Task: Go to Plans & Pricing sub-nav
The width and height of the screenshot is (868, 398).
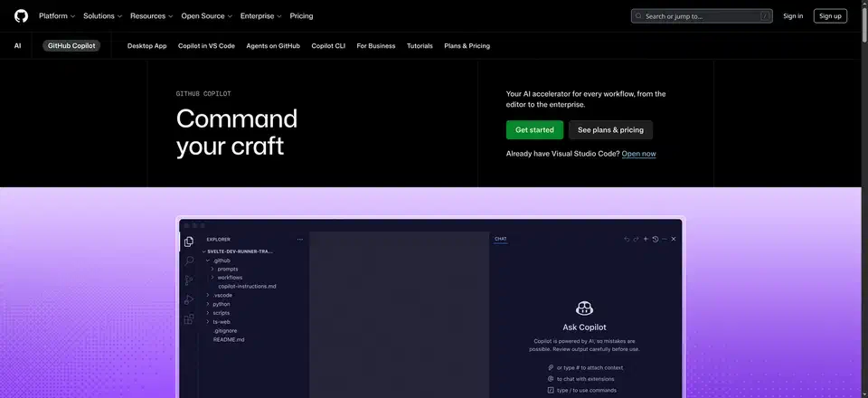Action: [467, 46]
